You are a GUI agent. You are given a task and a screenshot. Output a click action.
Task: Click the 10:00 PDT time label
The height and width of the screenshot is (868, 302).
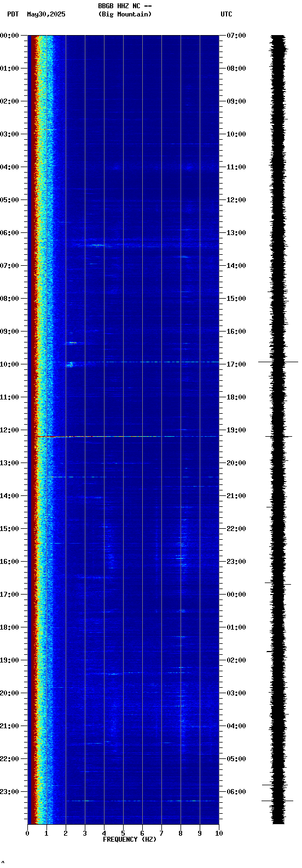tap(10, 364)
